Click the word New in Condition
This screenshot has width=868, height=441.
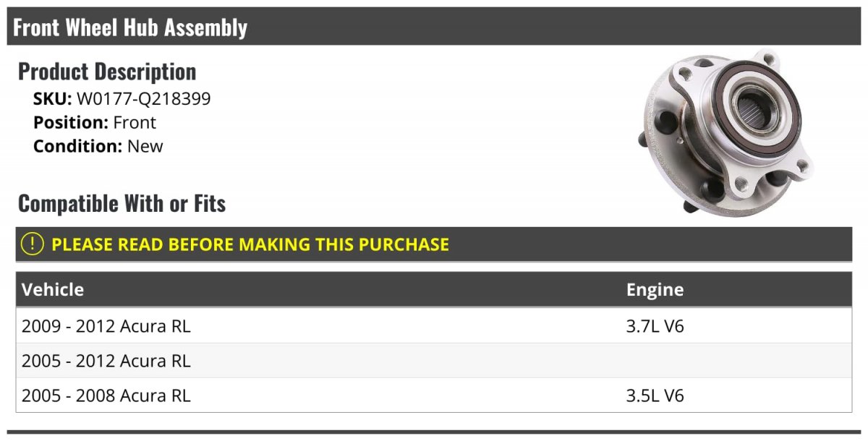[145, 146]
